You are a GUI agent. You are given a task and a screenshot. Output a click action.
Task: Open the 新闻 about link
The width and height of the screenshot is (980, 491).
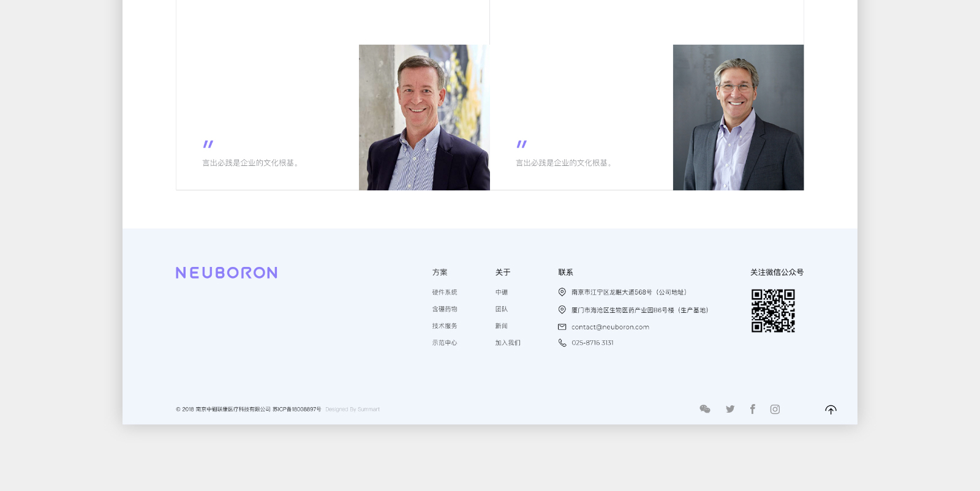(x=502, y=326)
